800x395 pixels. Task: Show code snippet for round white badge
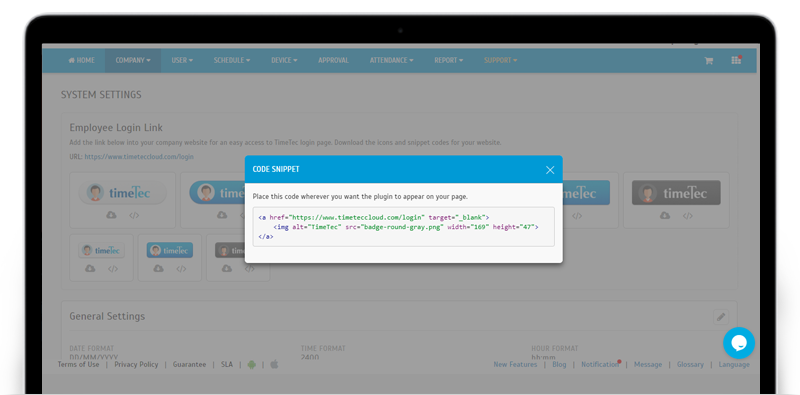click(x=134, y=215)
